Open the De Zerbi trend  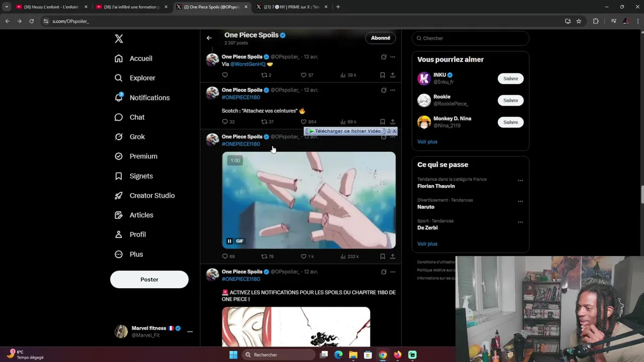click(427, 228)
